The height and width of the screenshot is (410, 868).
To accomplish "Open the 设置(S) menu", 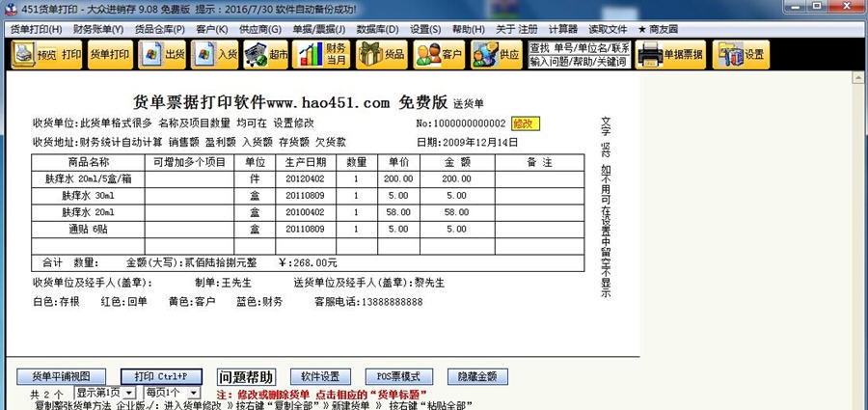I will (x=425, y=29).
